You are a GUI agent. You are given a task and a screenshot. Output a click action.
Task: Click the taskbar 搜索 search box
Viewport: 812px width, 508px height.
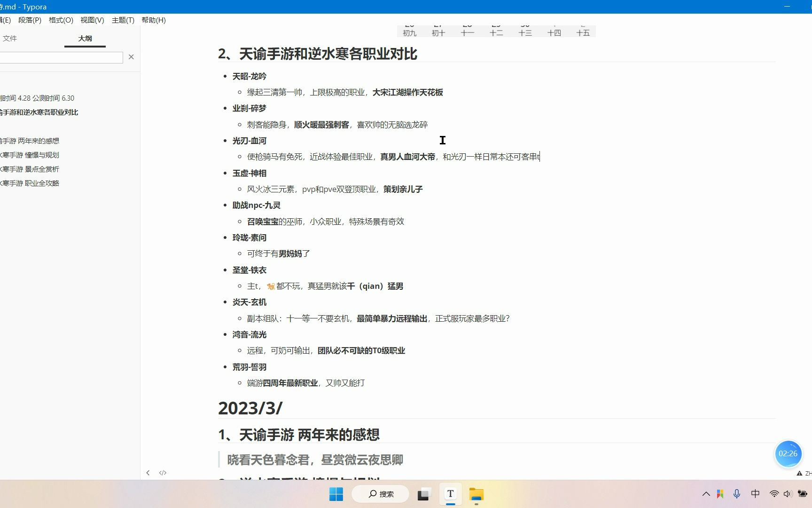[x=380, y=494]
